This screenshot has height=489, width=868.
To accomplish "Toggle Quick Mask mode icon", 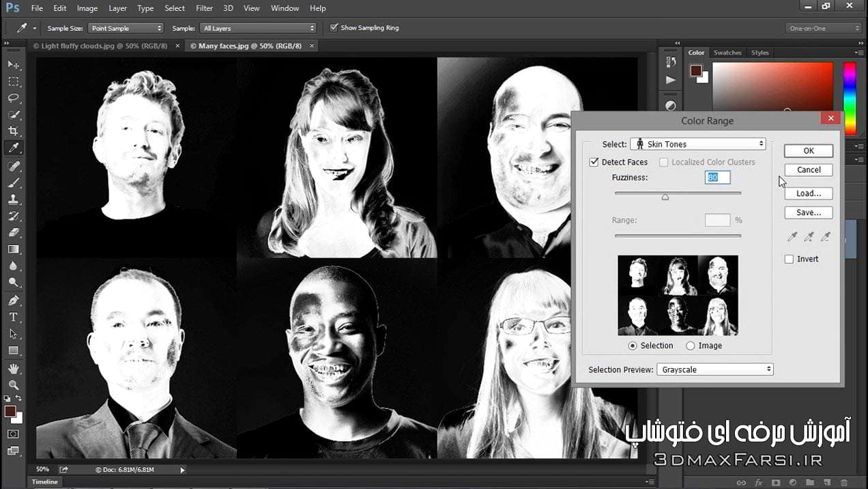I will (x=14, y=434).
